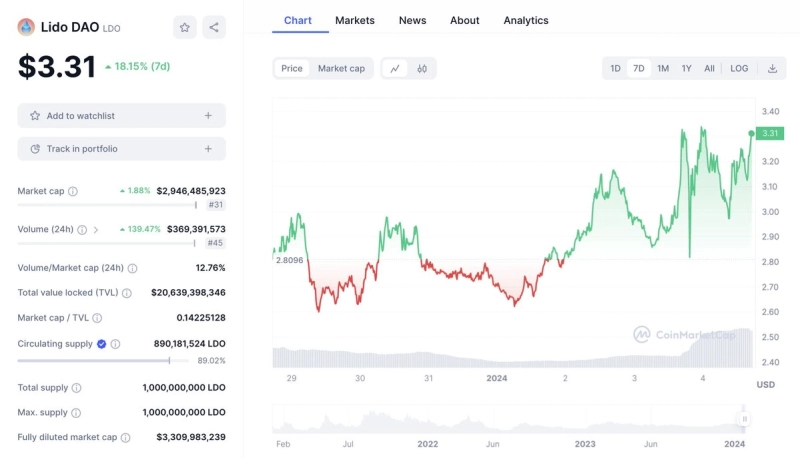Expand Add to watlist plus button

coord(208,116)
